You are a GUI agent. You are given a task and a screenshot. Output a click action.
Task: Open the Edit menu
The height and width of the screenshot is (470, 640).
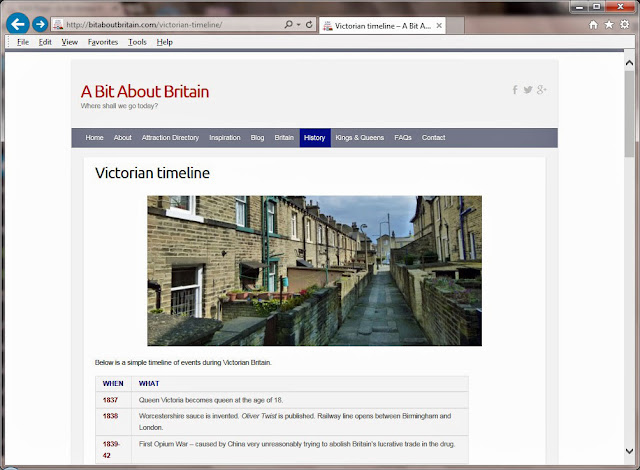tap(45, 42)
